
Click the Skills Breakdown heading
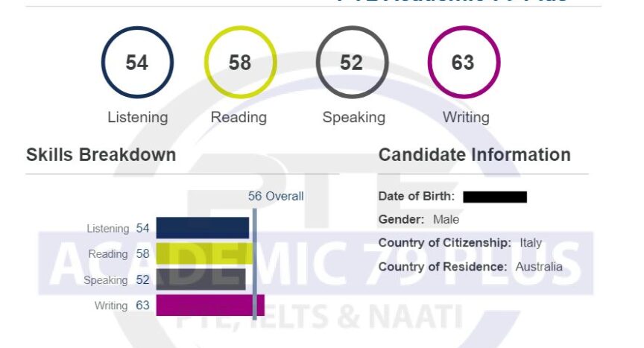tap(101, 155)
